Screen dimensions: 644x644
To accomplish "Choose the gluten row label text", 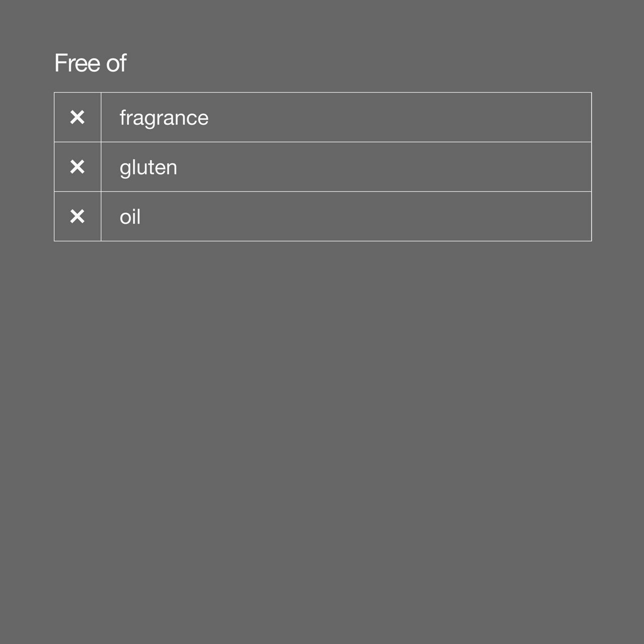I will 148,168.
